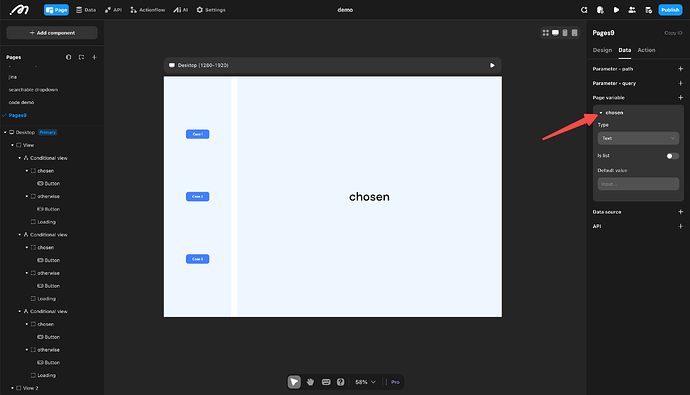Add a new Data source
Screen dimensions: 690x395
tap(680, 212)
